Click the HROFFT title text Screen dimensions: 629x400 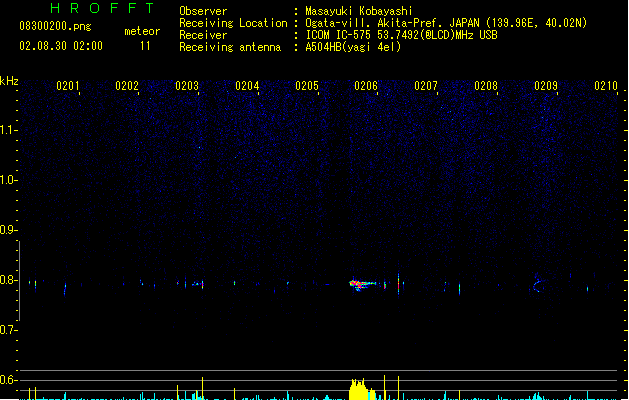pos(102,8)
